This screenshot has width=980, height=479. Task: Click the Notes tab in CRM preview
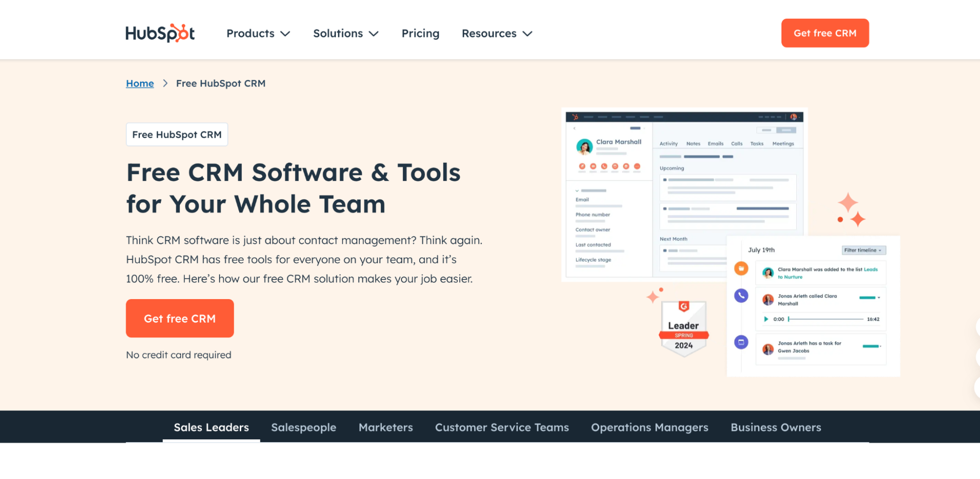pos(693,144)
